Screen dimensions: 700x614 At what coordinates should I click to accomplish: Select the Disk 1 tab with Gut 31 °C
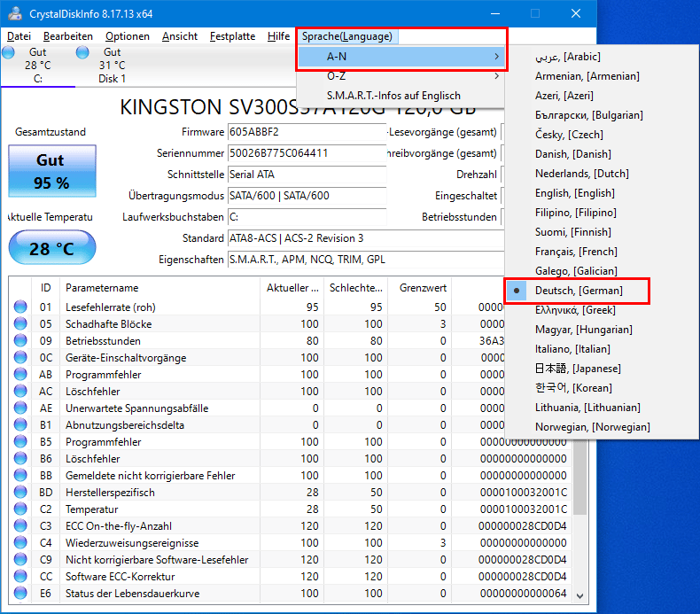pyautogui.click(x=112, y=66)
